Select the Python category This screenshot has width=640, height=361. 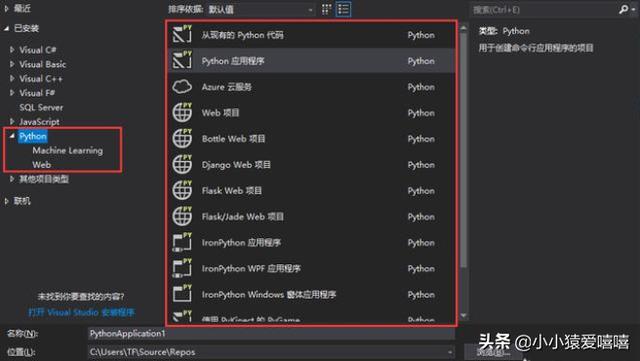point(33,136)
